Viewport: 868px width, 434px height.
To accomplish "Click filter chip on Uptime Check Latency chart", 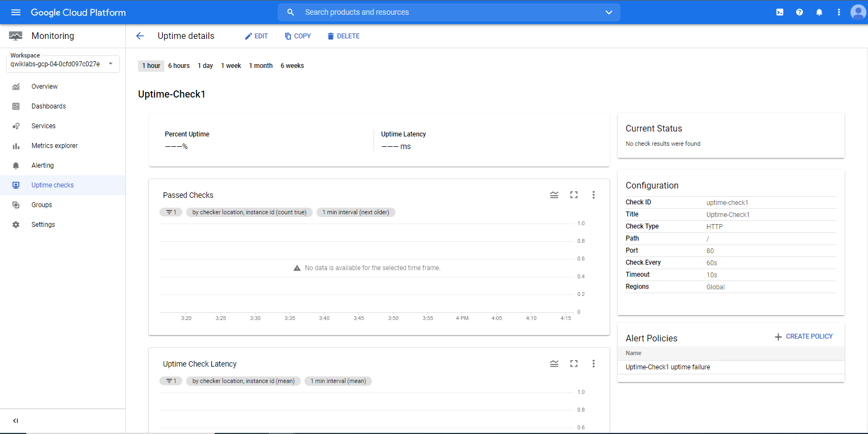I will click(171, 381).
